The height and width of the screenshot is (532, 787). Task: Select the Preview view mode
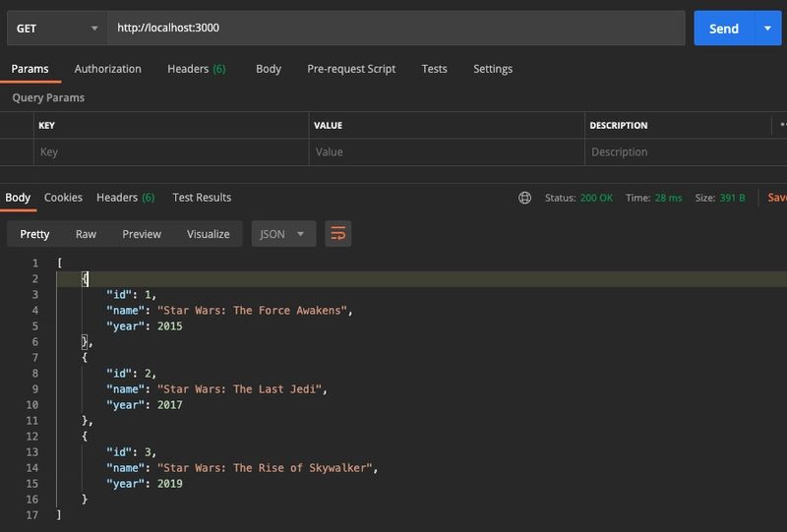[x=142, y=234]
